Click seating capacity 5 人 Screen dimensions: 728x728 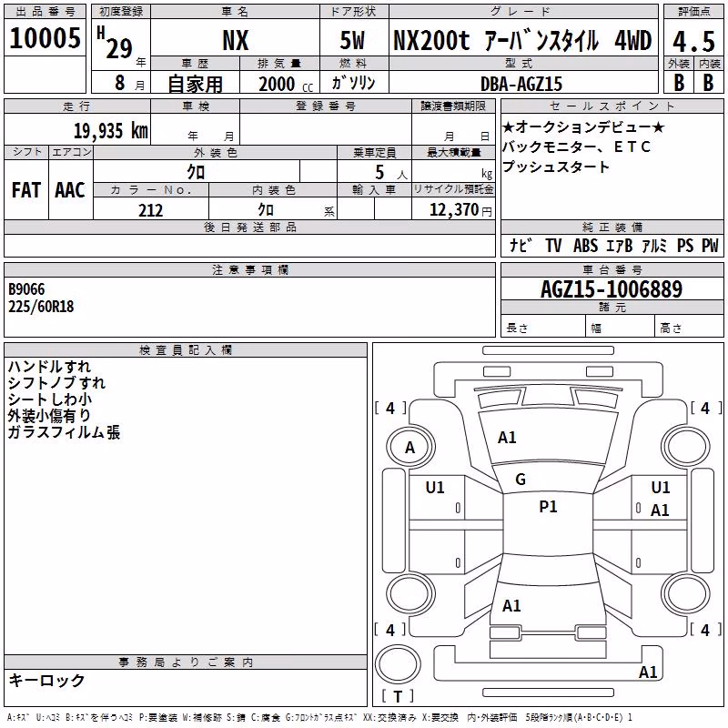coord(391,172)
